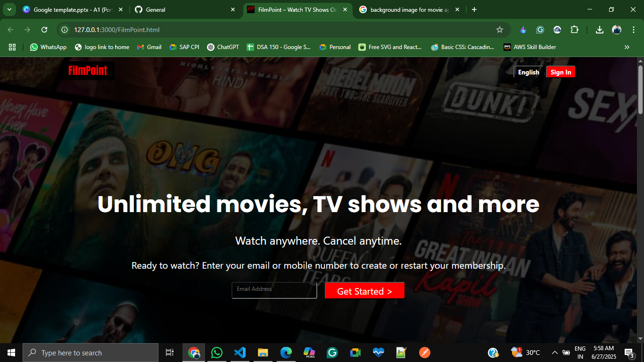Bookmark this page using the star icon

[x=499, y=29]
